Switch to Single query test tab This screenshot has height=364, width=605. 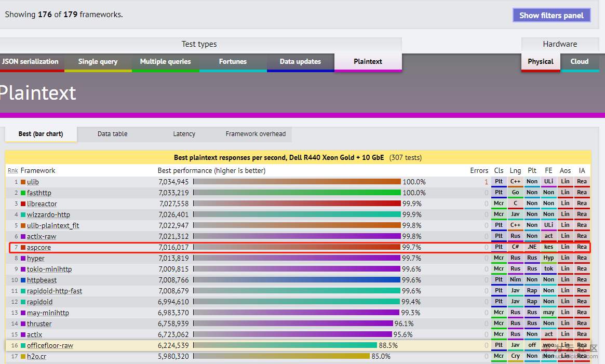tap(98, 62)
